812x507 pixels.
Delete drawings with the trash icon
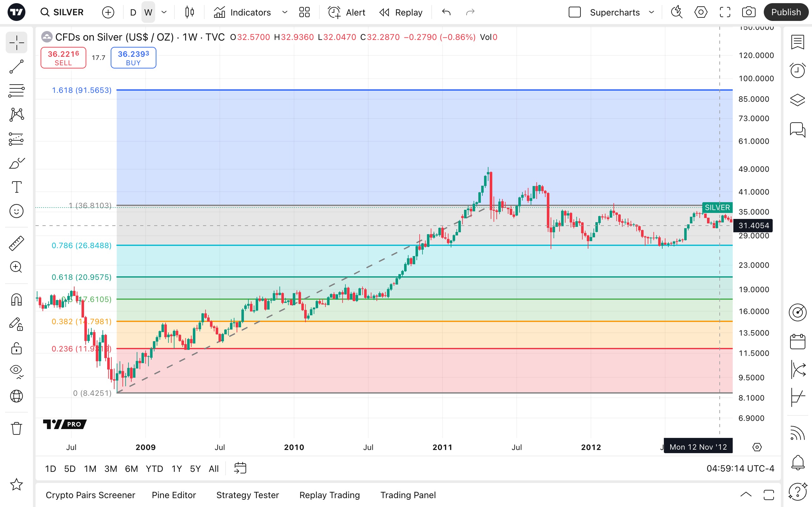click(x=16, y=428)
